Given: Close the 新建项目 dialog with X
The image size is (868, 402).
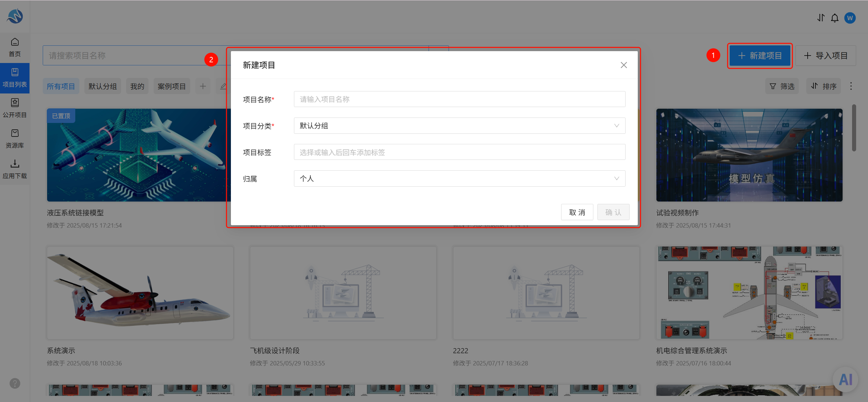Looking at the screenshot, I should [x=624, y=65].
